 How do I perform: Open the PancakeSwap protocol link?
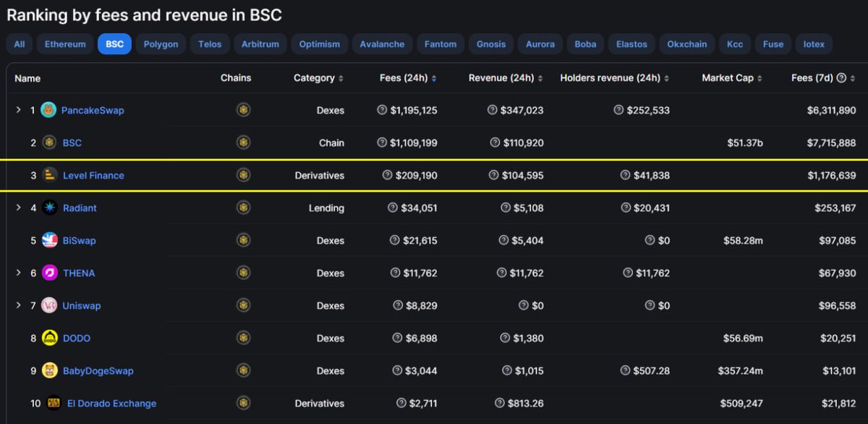pos(93,111)
